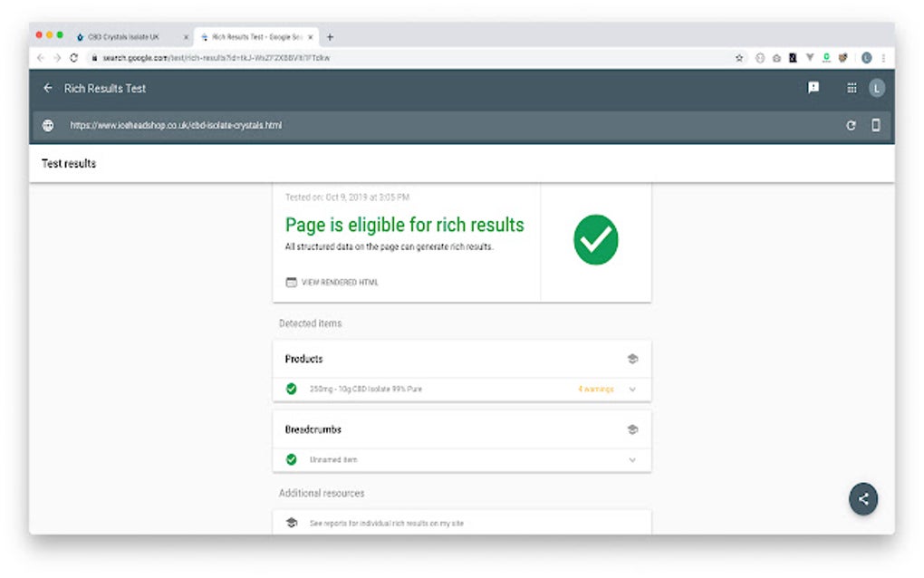
Task: Open the Google apps grid icon
Action: coord(851,88)
